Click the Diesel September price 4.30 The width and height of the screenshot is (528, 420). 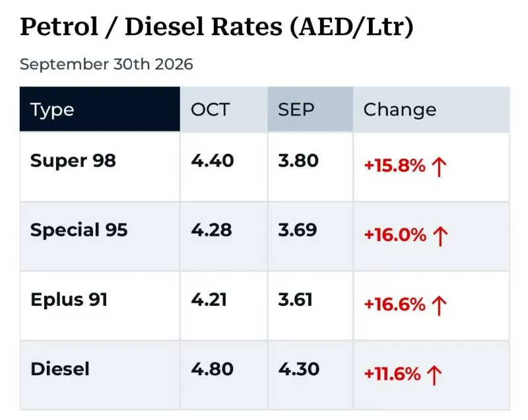(x=299, y=369)
